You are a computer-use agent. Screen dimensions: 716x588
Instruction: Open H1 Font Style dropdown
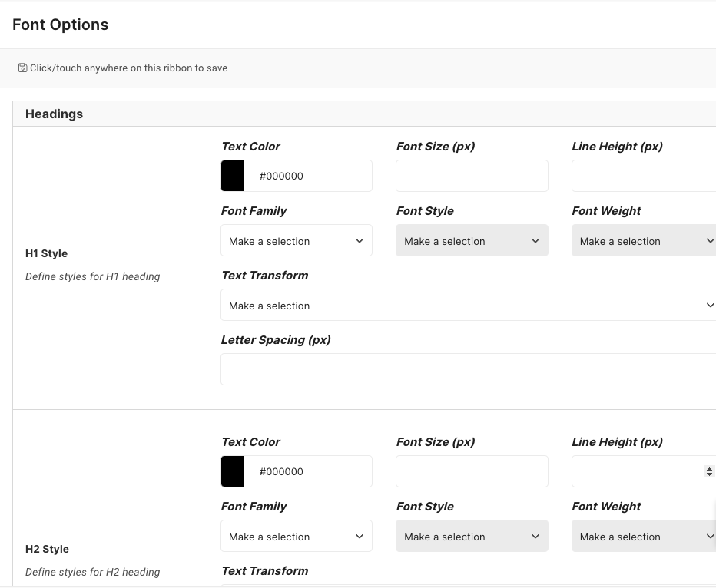(472, 240)
